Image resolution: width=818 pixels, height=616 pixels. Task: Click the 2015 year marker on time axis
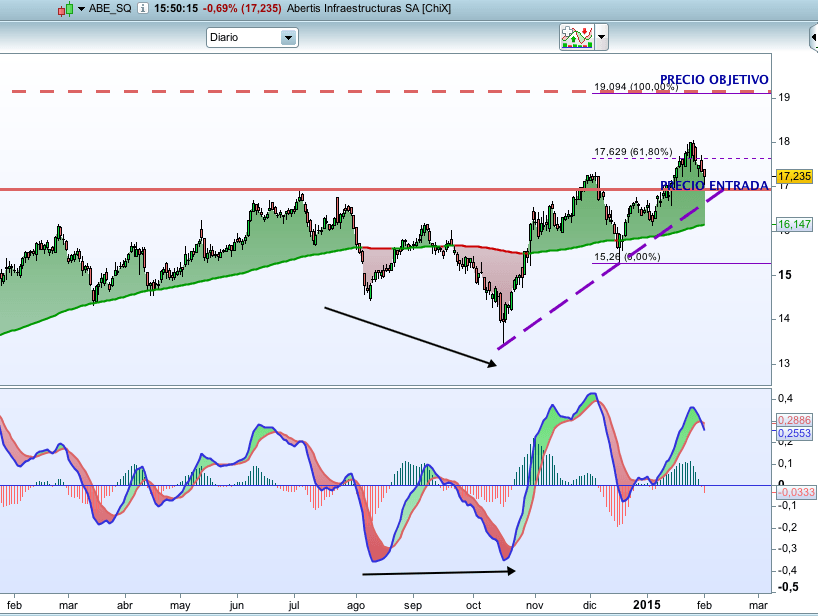tap(646, 605)
